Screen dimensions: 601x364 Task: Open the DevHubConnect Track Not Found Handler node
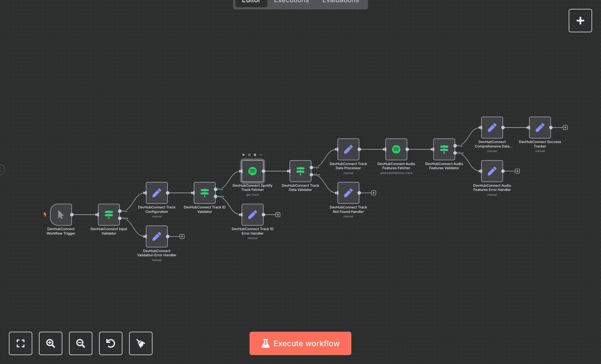348,193
